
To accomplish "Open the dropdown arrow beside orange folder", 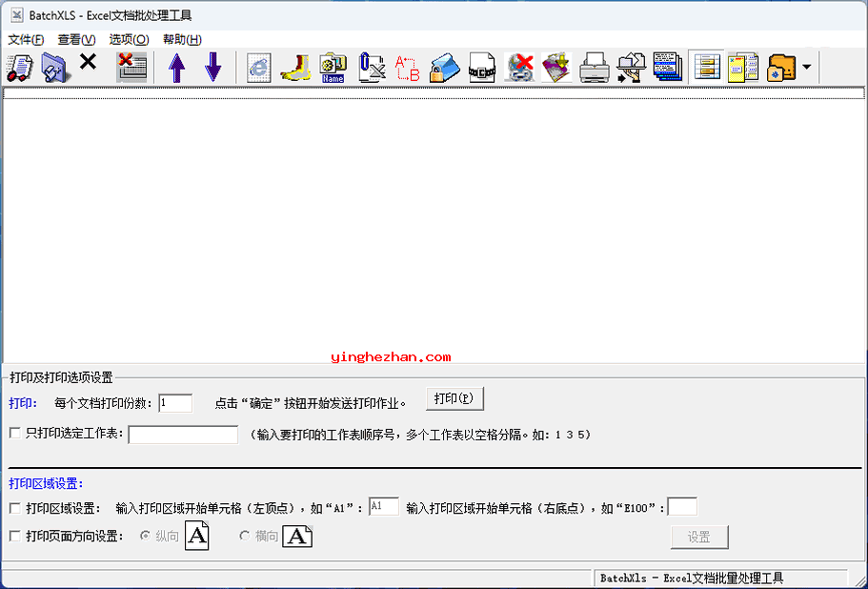I will click(807, 67).
